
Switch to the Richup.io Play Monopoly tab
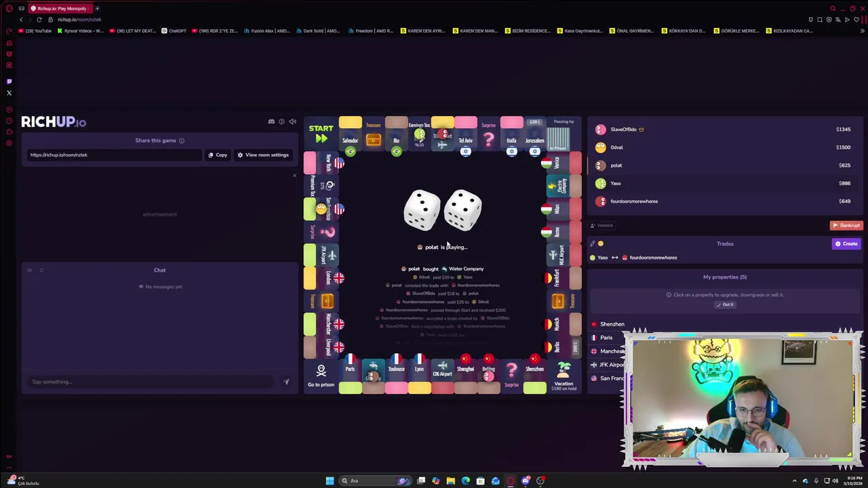(x=59, y=8)
